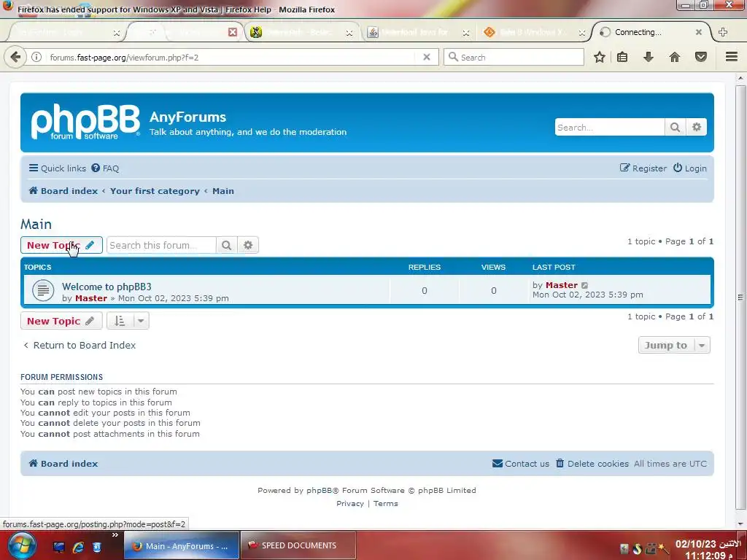This screenshot has height=560, width=747.
Task: Open Your first category breadcrumb
Action: [x=155, y=191]
